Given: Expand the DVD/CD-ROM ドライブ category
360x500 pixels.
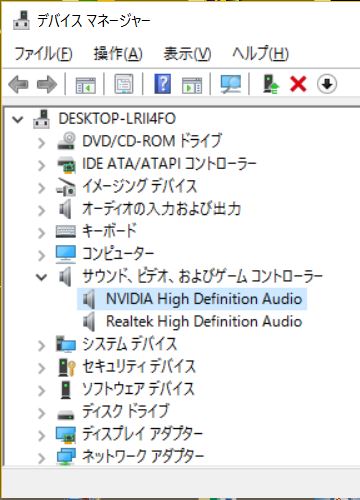Looking at the screenshot, I should click(41, 143).
